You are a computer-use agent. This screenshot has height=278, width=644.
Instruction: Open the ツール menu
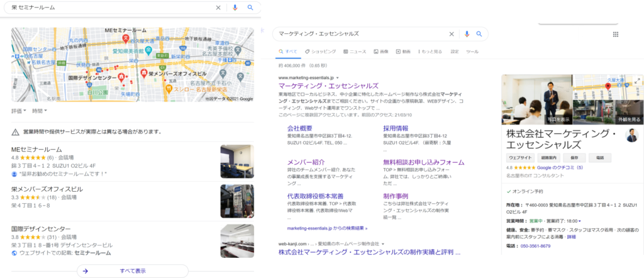point(472,52)
